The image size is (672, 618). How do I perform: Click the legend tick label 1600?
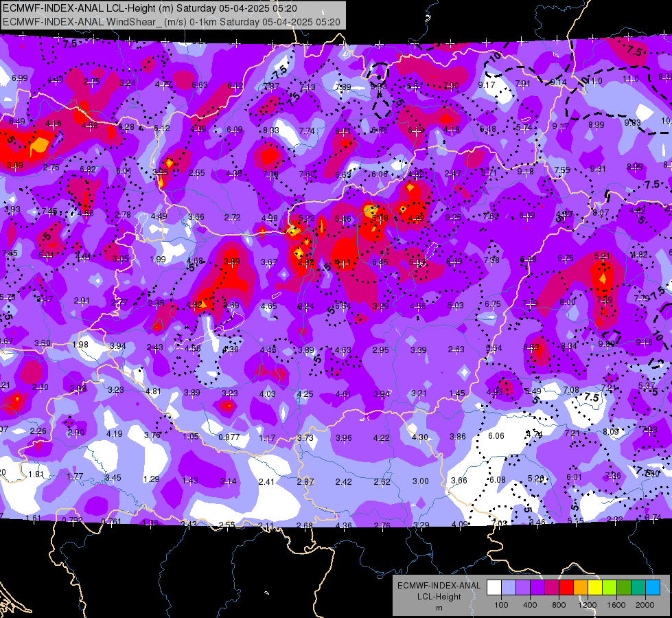coord(616,605)
